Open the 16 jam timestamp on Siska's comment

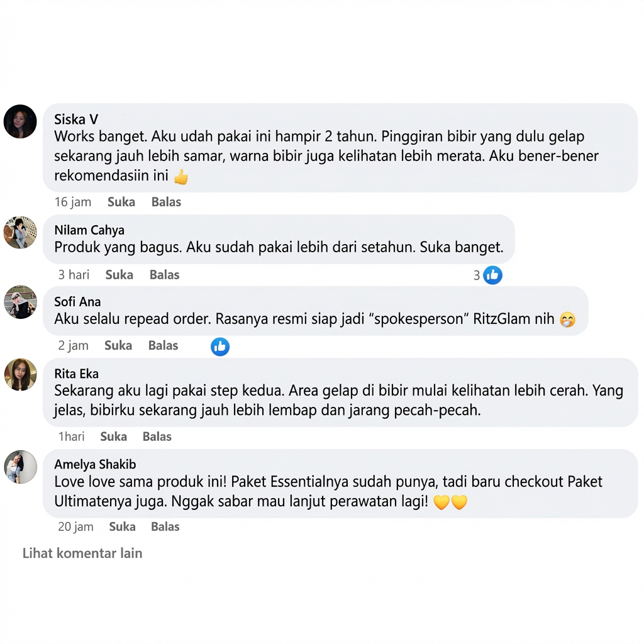pos(73,202)
